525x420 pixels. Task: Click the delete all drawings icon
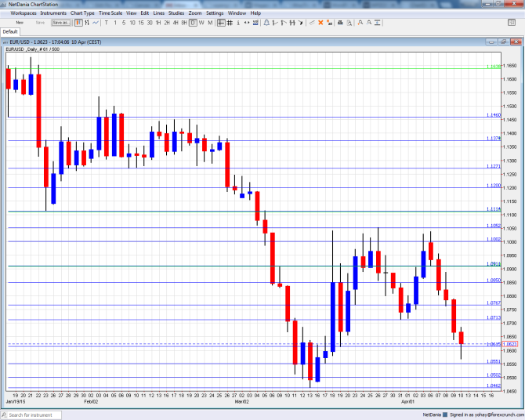pyautogui.click(x=329, y=23)
